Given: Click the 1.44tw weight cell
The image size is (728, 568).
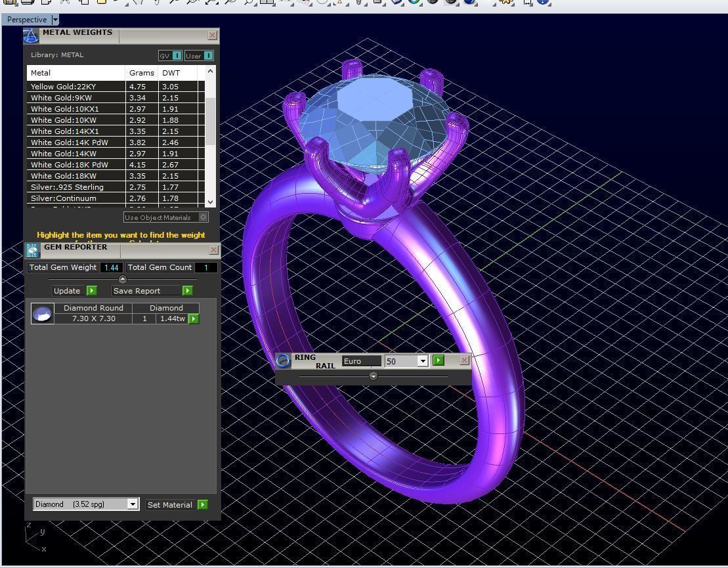Looking at the screenshot, I should [172, 318].
